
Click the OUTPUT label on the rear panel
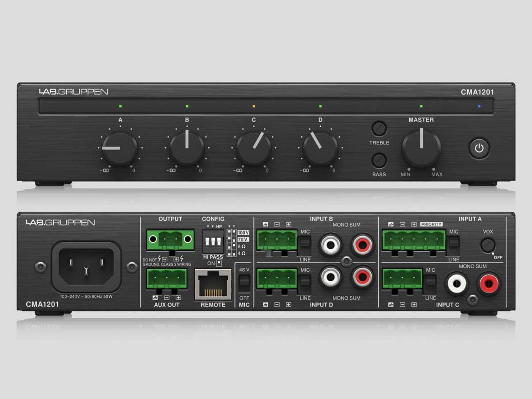tap(170, 219)
